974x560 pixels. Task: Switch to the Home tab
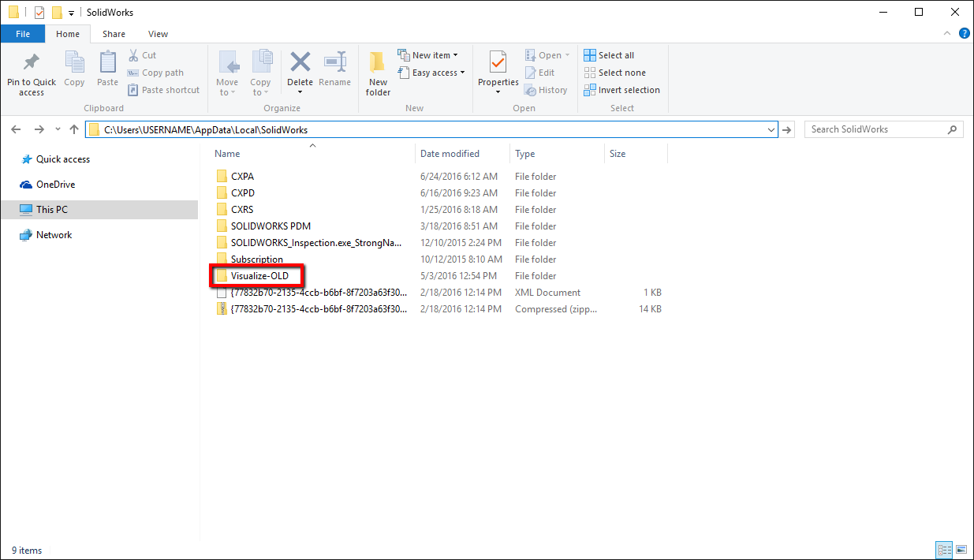(68, 34)
